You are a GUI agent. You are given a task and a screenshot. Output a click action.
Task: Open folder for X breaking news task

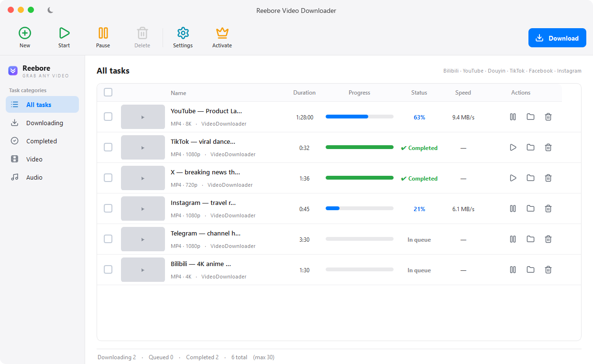pyautogui.click(x=531, y=178)
